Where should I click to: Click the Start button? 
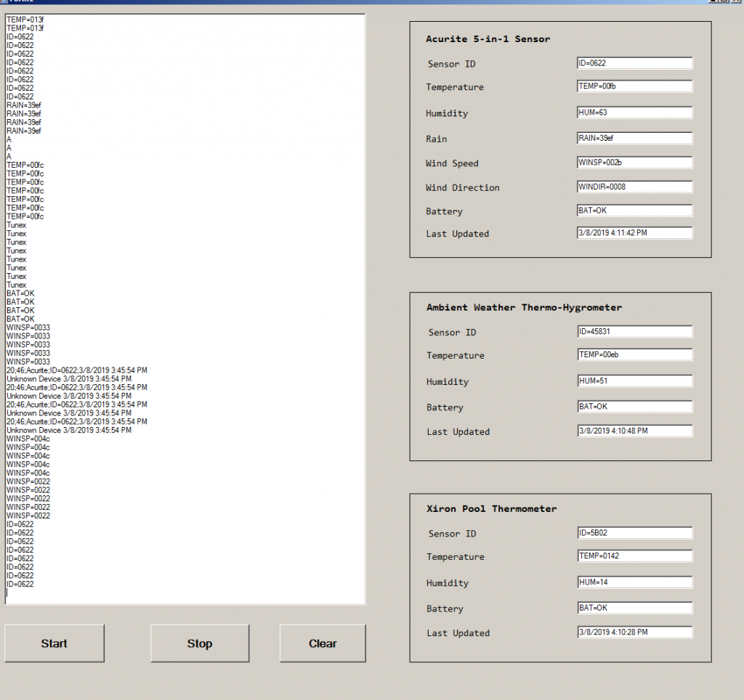(54, 643)
